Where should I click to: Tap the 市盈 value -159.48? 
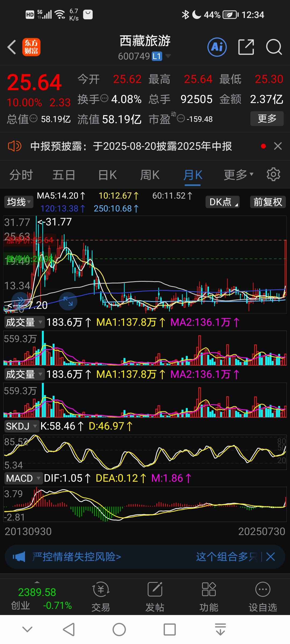coord(200,119)
